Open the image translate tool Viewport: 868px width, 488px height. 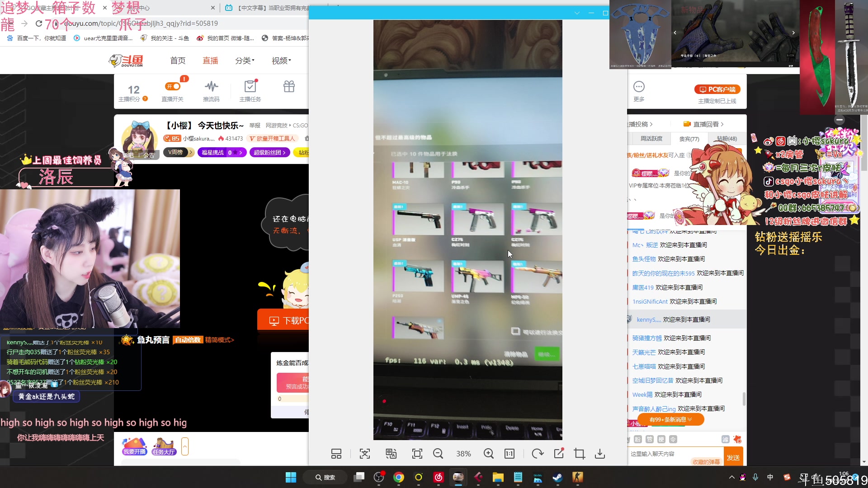coord(391,454)
